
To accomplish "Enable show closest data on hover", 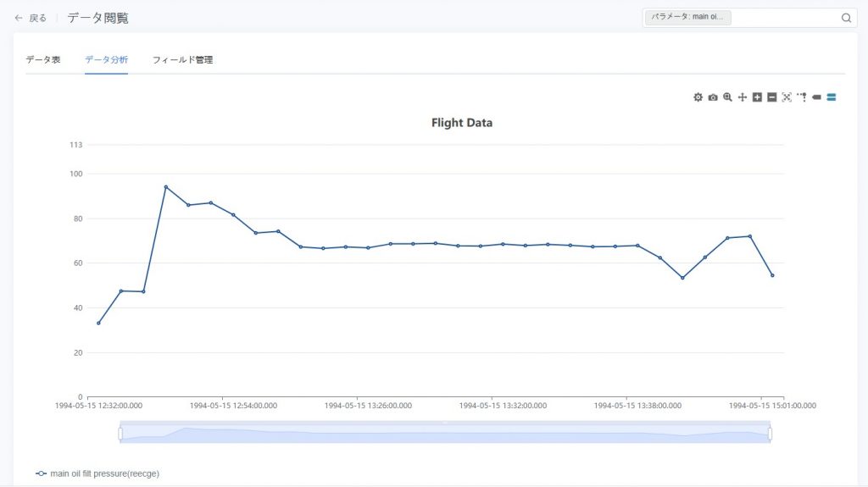I will pyautogui.click(x=816, y=97).
